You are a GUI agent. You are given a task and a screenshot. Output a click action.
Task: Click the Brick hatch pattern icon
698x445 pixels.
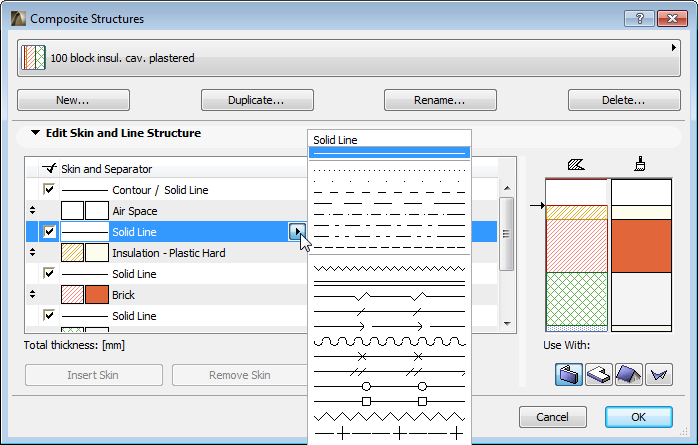(72, 295)
